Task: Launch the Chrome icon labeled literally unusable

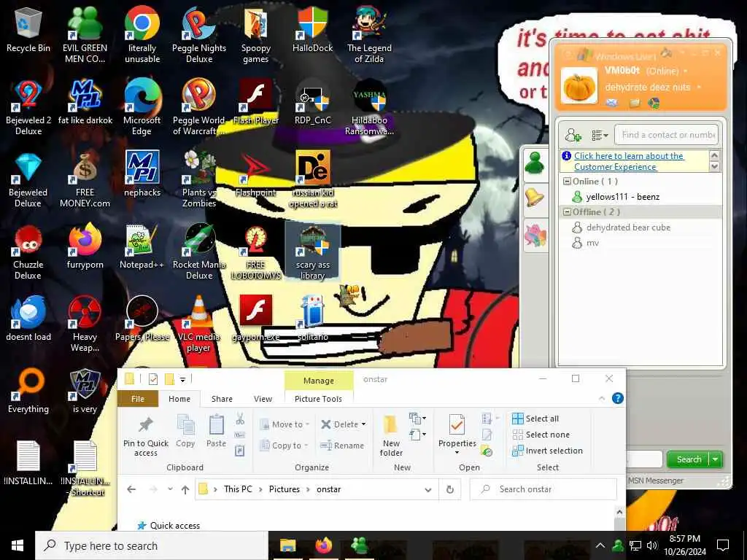Action: coord(142,35)
